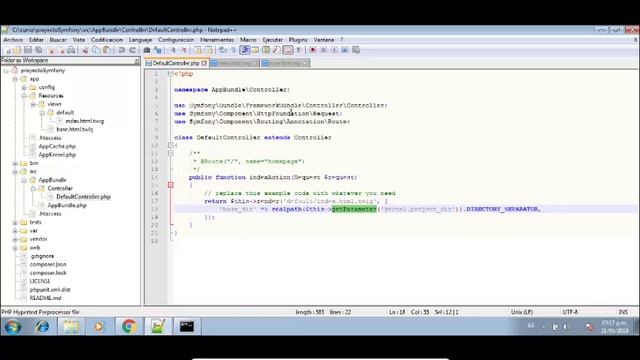Viewport: 640px width, 360px height.
Task: Collapse the fold marker at line 1
Action: pyautogui.click(x=171, y=74)
